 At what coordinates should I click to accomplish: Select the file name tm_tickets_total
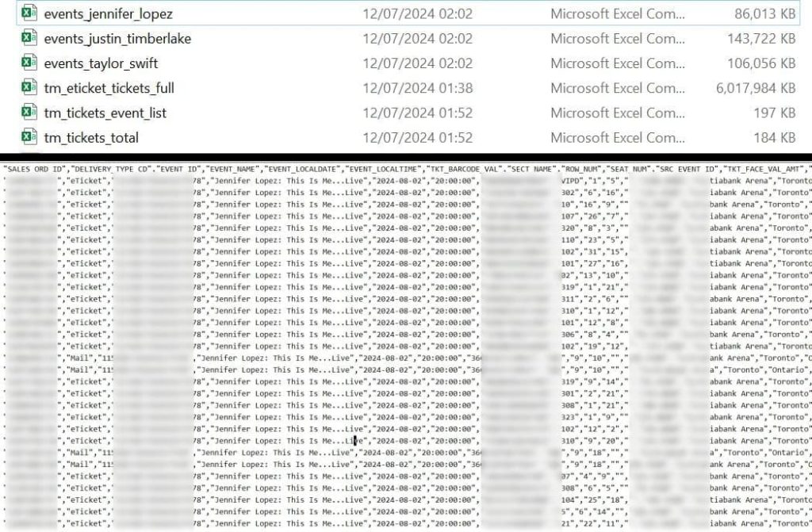[x=91, y=138]
